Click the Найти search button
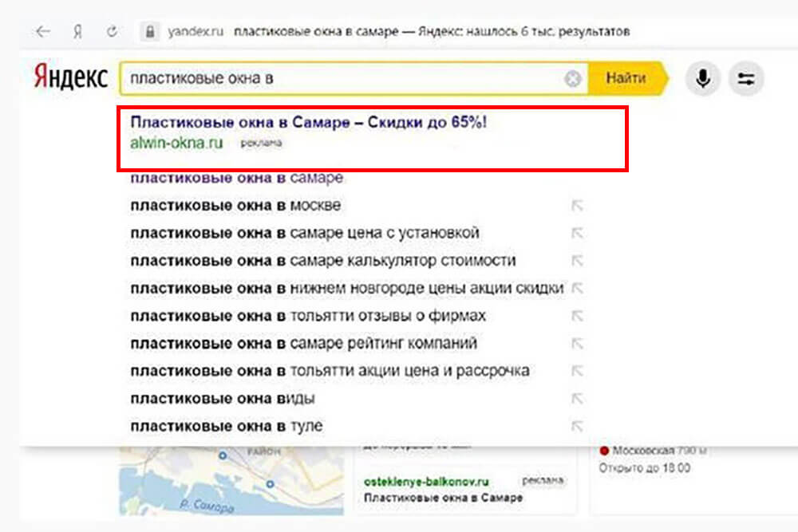The image size is (798, 532). (627, 78)
